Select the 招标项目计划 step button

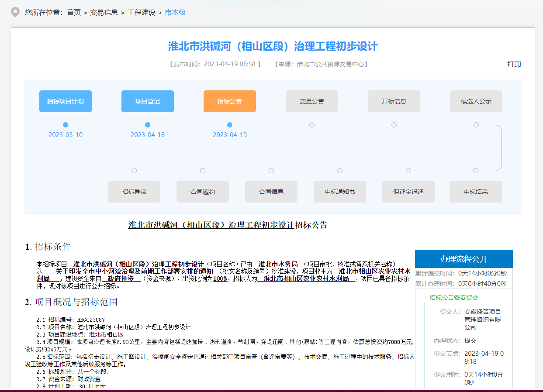click(x=66, y=101)
